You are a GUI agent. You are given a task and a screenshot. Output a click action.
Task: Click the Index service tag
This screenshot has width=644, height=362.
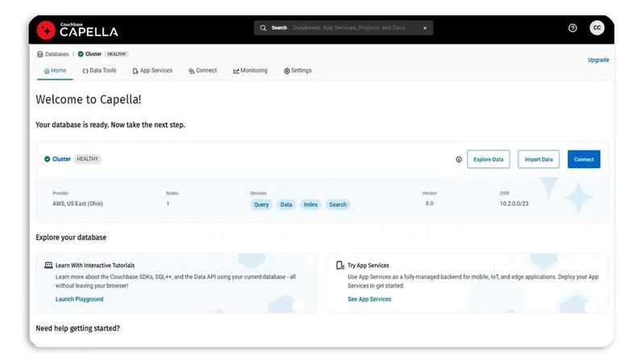click(x=311, y=204)
